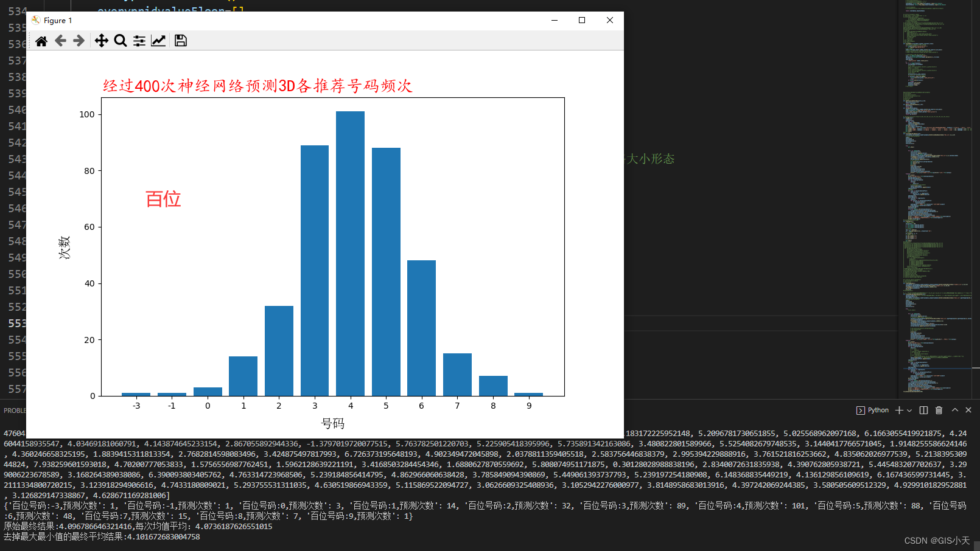The width and height of the screenshot is (980, 551).
Task: Click line number 547 in the editor gutter
Action: [17, 224]
